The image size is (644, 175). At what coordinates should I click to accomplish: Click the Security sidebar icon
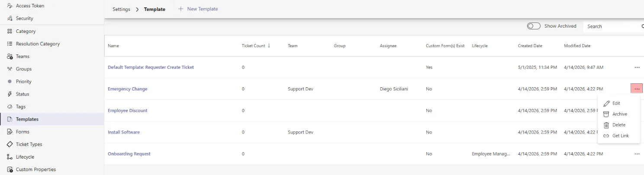click(10, 19)
